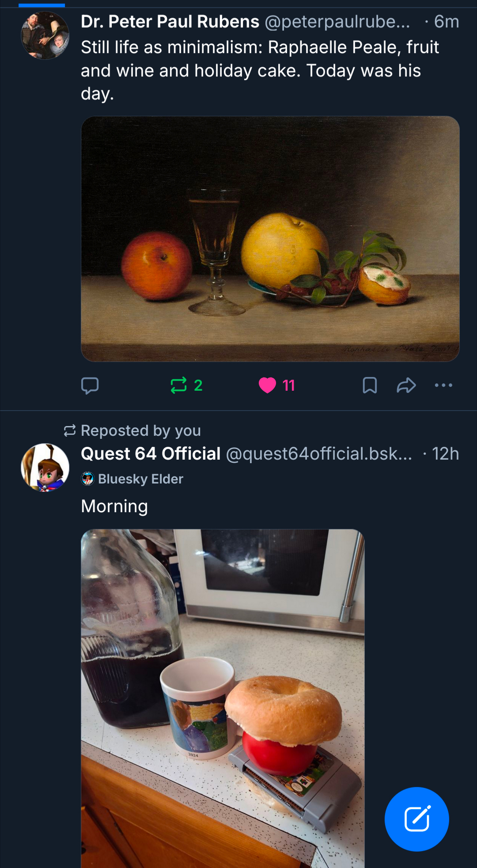Open the 'Morning' post text

[114, 506]
